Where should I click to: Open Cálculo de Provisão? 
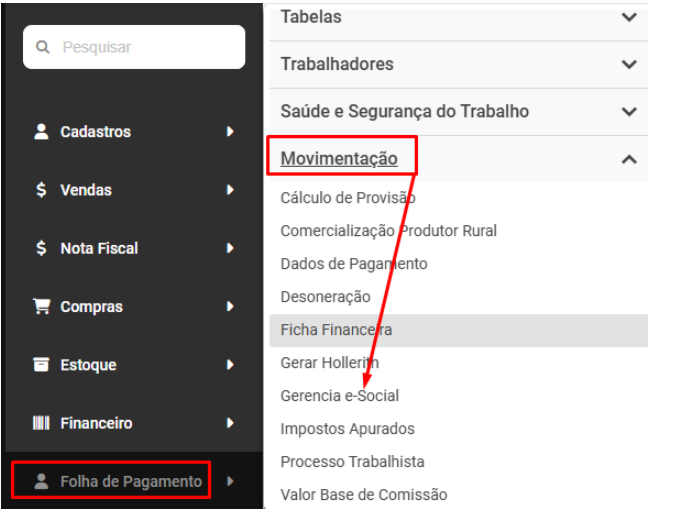(x=347, y=198)
